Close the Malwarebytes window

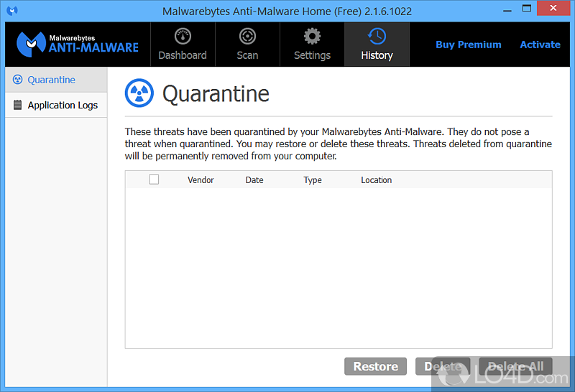(x=553, y=8)
